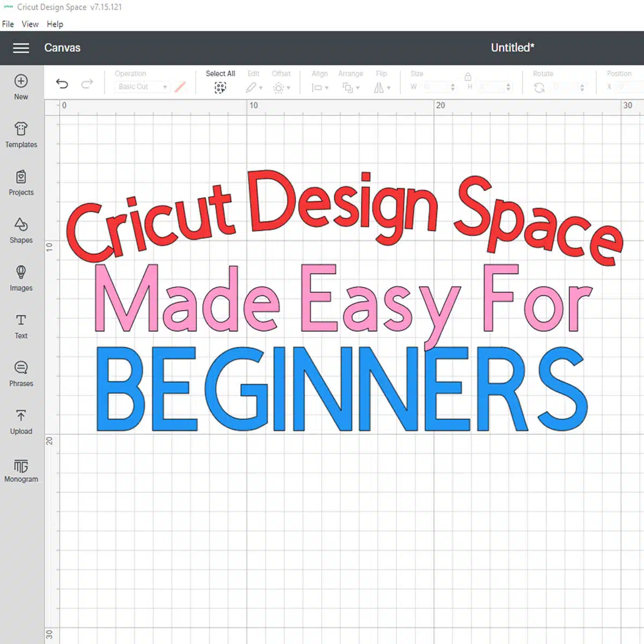Open the Align options dropdown
Viewport: 644px width, 644px height.
[319, 87]
